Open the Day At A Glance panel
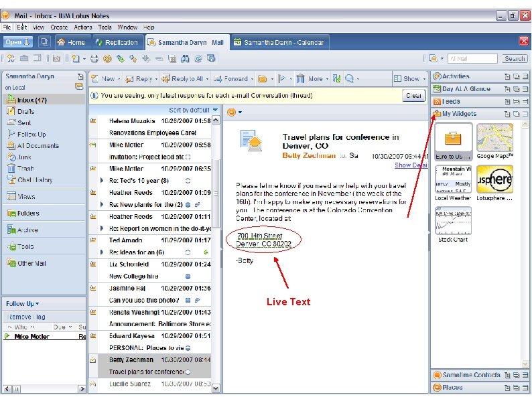The image size is (532, 399). coord(466,89)
